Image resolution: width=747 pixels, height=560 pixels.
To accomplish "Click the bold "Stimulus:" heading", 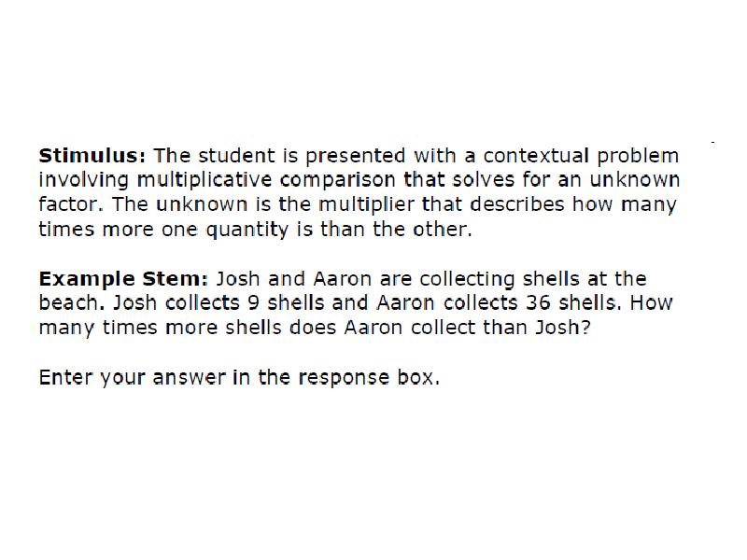I will (92, 156).
